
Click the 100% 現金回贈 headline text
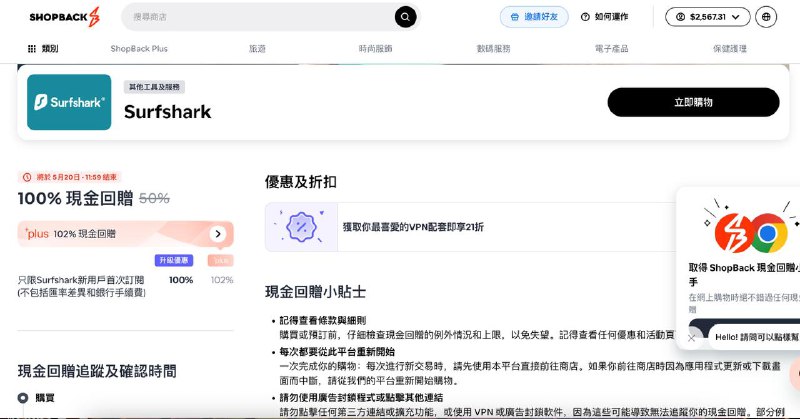pos(76,198)
